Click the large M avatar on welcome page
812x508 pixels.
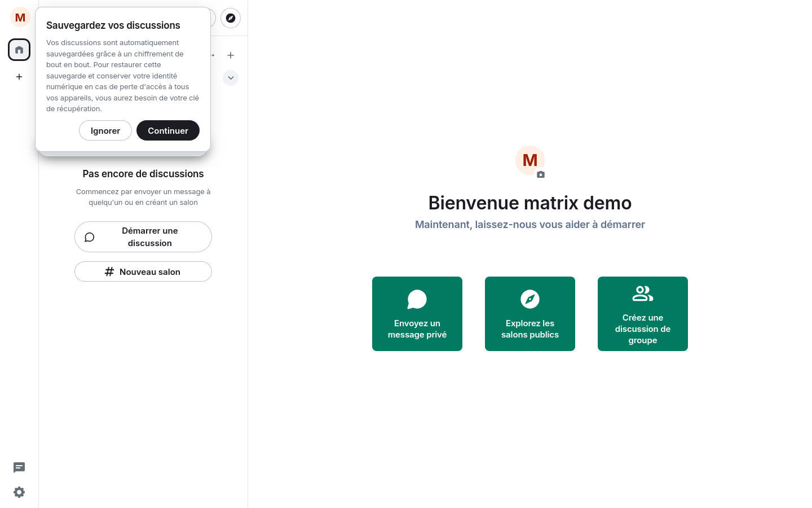pos(530,160)
